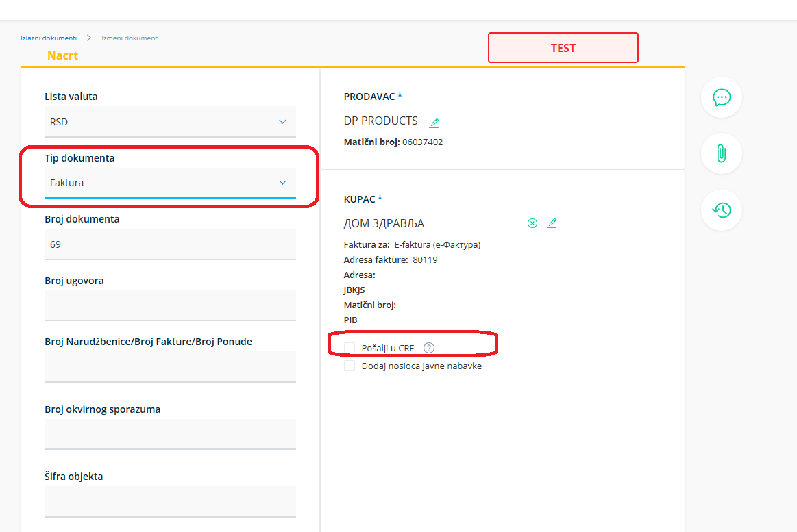The image size is (797, 532).
Task: Enable the Pošalji u CRF checkbox
Action: coord(350,348)
